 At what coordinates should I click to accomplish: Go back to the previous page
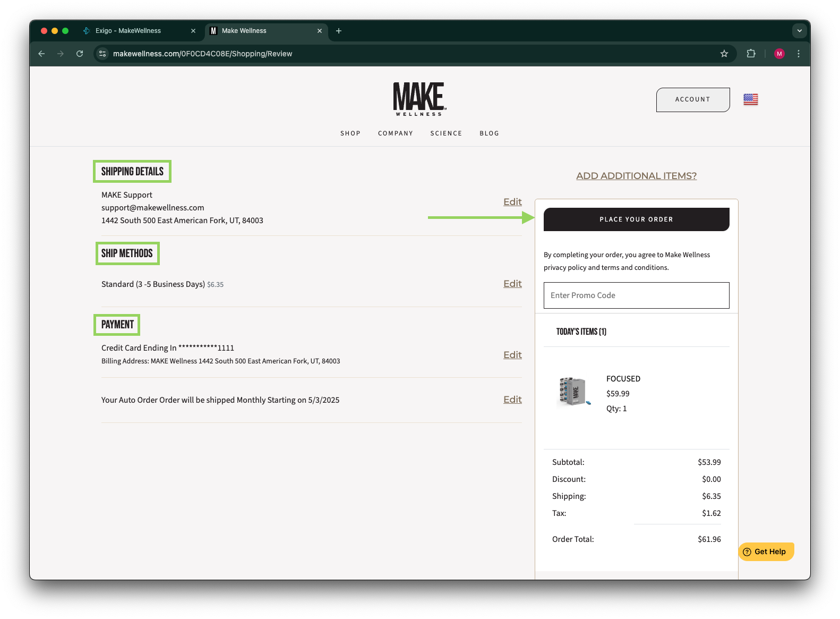(x=41, y=54)
